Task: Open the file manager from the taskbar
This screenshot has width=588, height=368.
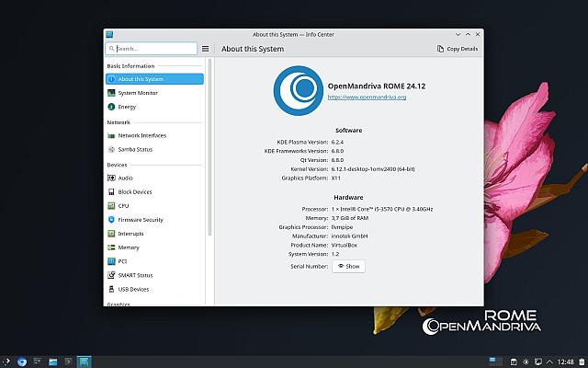Action: 53,362
